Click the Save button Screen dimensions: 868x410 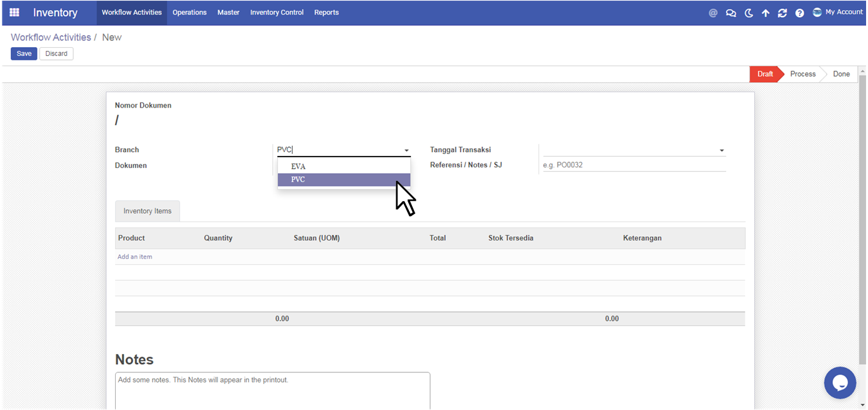[x=24, y=53]
